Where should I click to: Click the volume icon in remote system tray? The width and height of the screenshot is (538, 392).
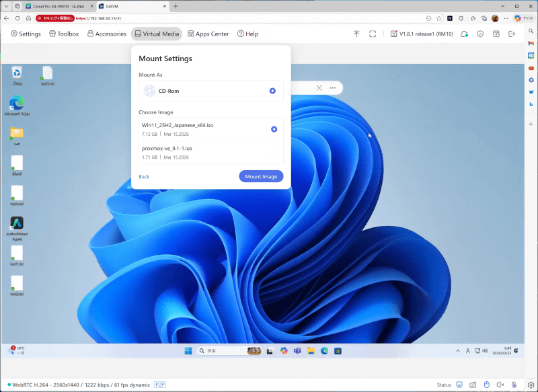[x=485, y=350]
